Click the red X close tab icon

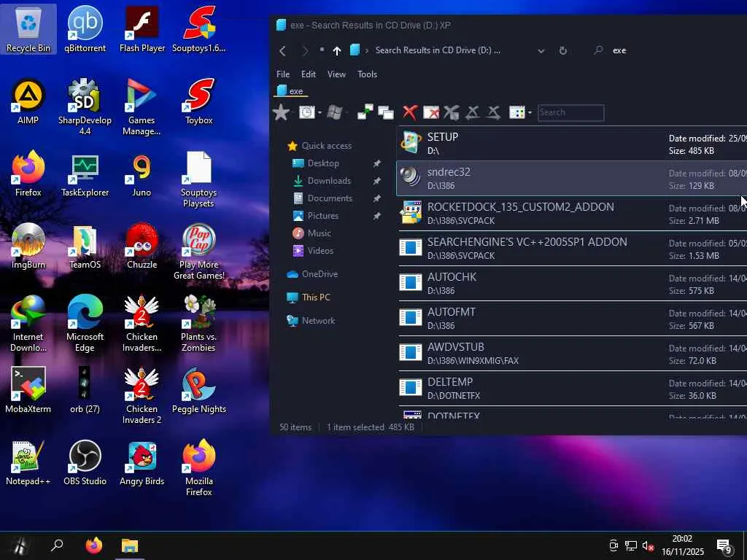pos(410,112)
